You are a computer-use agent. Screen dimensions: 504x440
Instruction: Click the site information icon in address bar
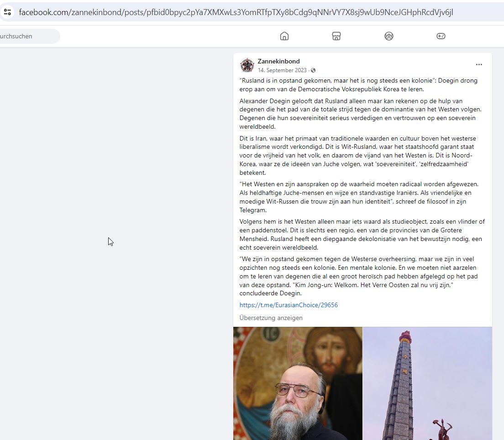[7, 12]
